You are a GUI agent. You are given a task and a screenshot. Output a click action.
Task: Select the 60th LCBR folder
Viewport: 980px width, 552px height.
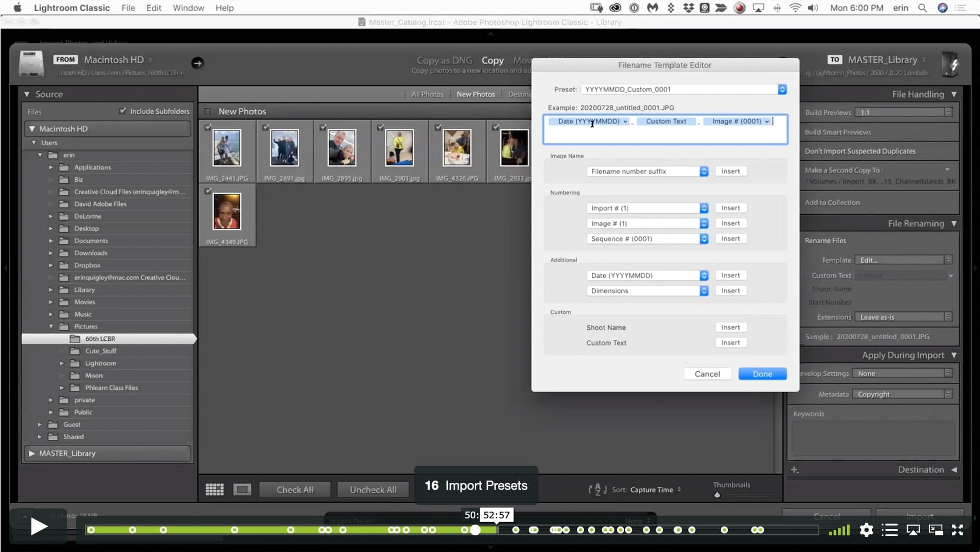tap(108, 339)
